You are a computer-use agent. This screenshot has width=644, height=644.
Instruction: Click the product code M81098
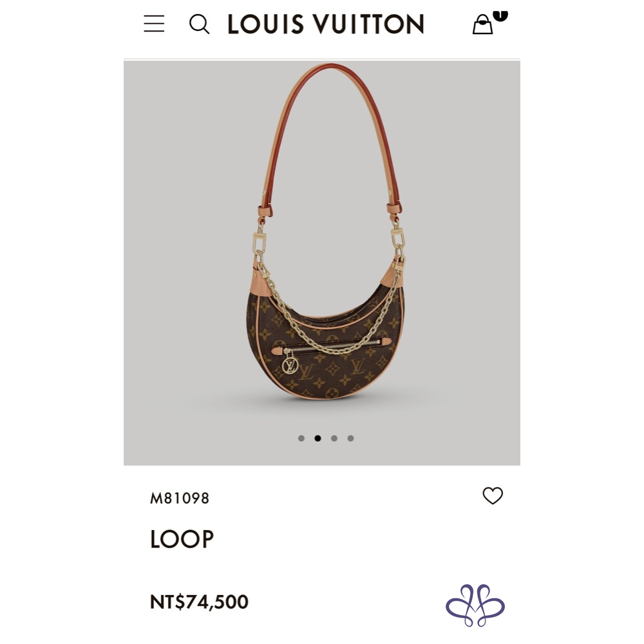coord(180,498)
